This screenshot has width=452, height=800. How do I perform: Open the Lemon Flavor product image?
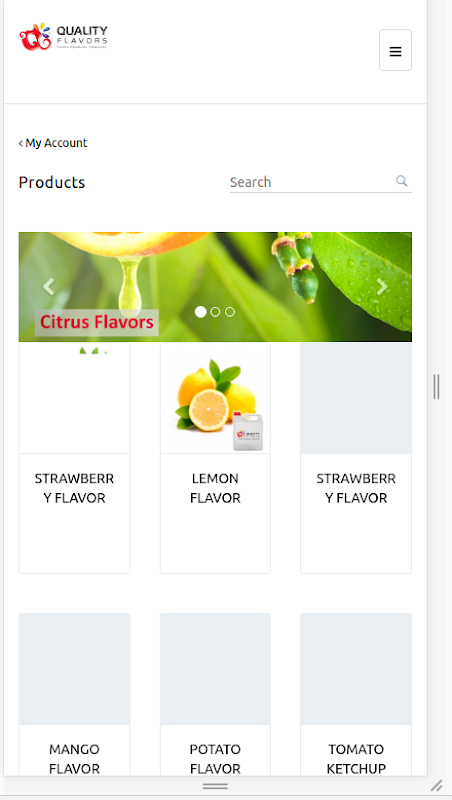tap(215, 398)
